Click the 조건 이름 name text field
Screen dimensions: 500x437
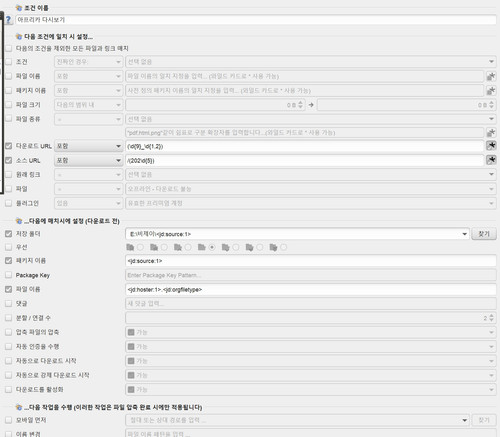256,20
